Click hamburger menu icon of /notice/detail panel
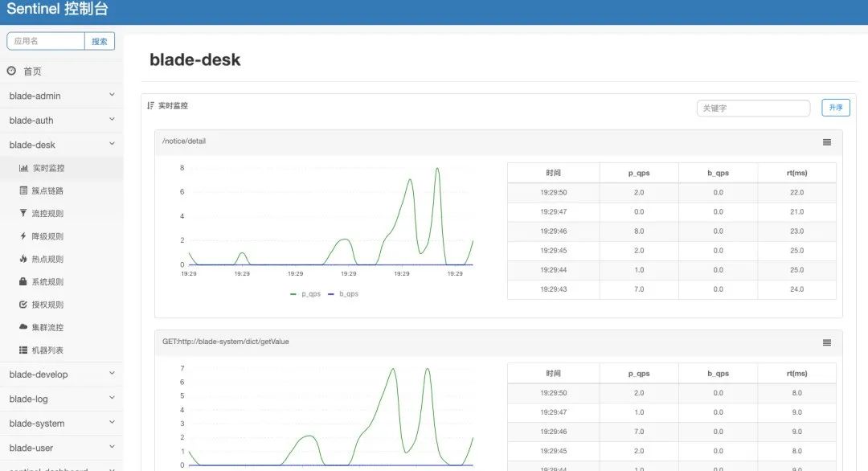This screenshot has width=868, height=471. click(826, 142)
